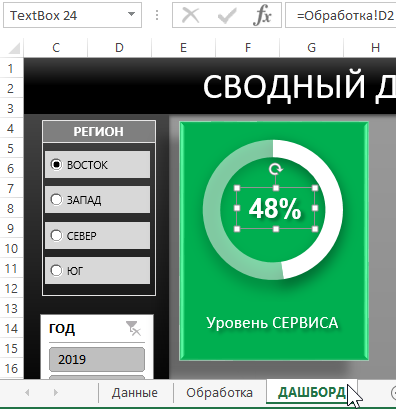This screenshot has height=409, width=396.
Task: Clear the ГОД slicer filter
Action: [133, 328]
